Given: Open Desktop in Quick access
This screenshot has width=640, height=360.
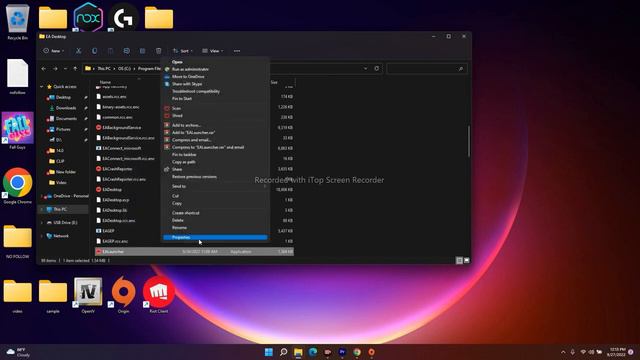Looking at the screenshot, I should click(x=63, y=97).
